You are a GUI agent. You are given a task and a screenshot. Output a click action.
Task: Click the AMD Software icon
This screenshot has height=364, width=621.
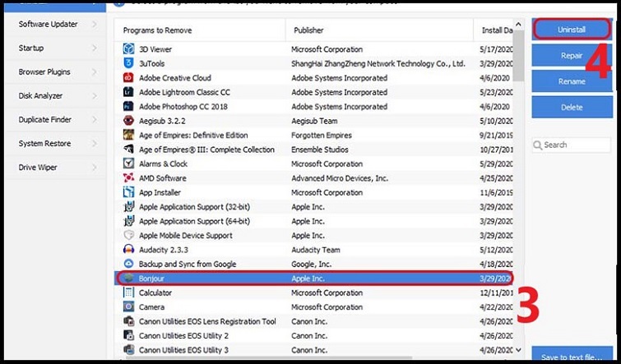(x=128, y=178)
